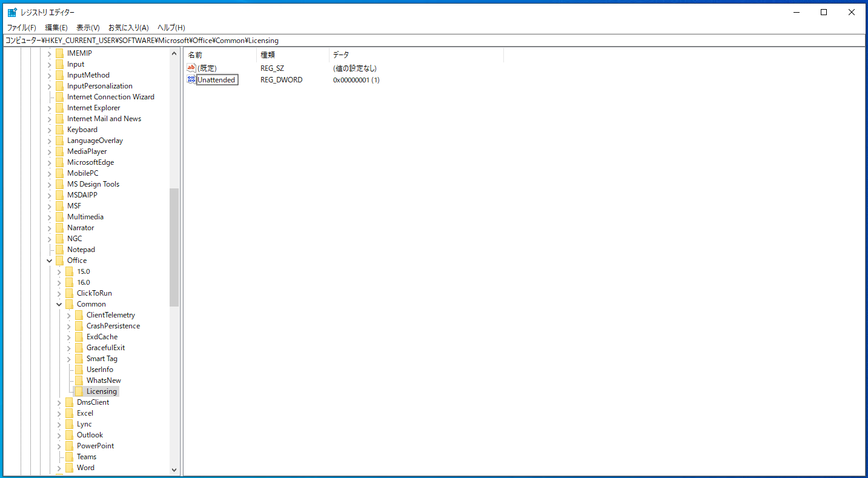Image resolution: width=868 pixels, height=478 pixels.
Task: Click the Office folder icon
Action: [x=60, y=261]
